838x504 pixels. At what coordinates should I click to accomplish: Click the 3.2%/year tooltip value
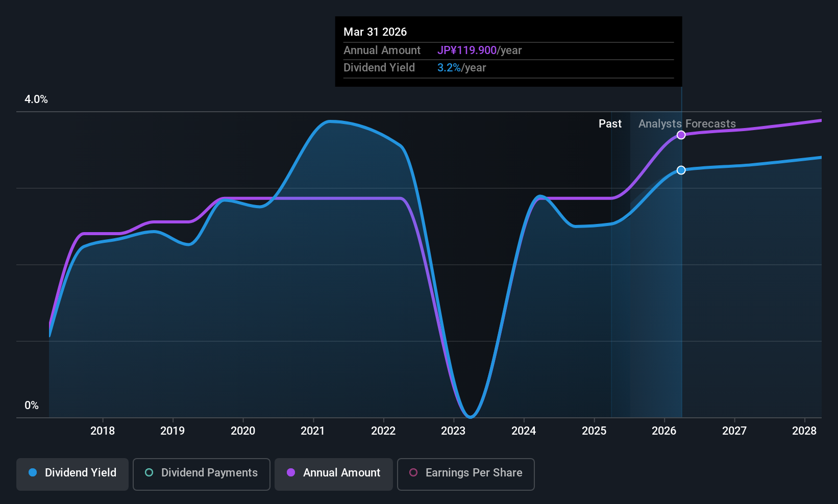click(x=461, y=68)
